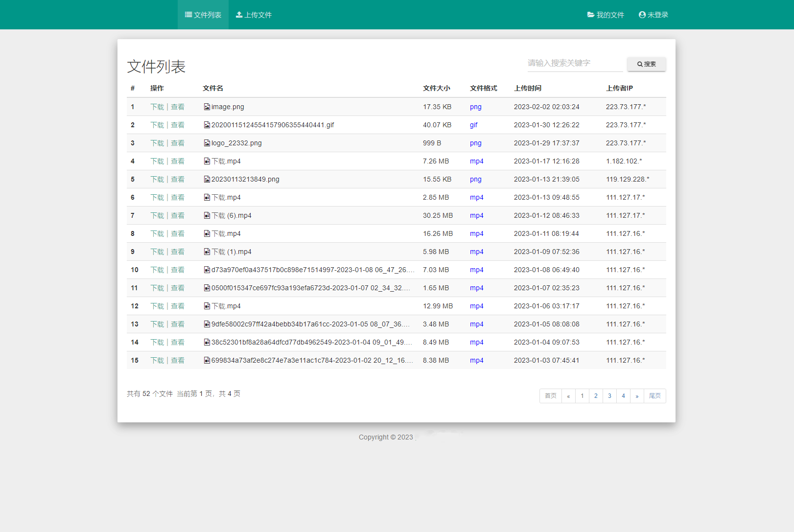Image resolution: width=794 pixels, height=532 pixels.
Task: Download the file 20230113213849.png
Action: (157, 179)
